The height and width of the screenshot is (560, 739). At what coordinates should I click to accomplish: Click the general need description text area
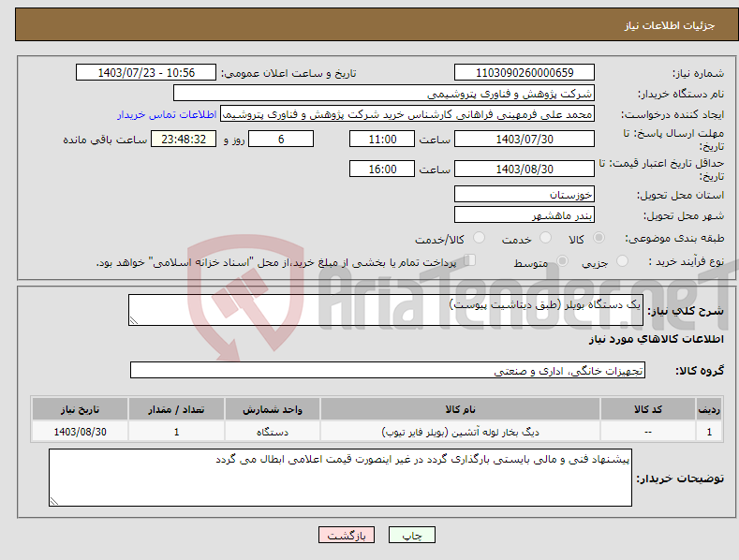(386, 310)
